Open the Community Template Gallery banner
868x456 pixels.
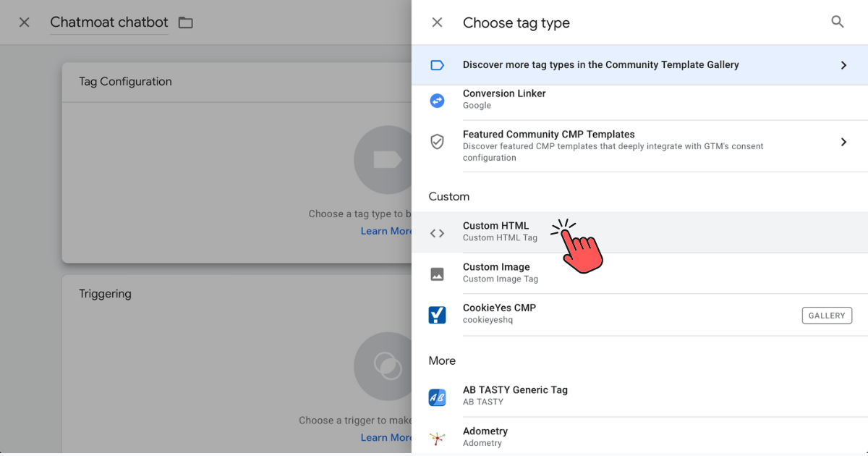pos(600,65)
